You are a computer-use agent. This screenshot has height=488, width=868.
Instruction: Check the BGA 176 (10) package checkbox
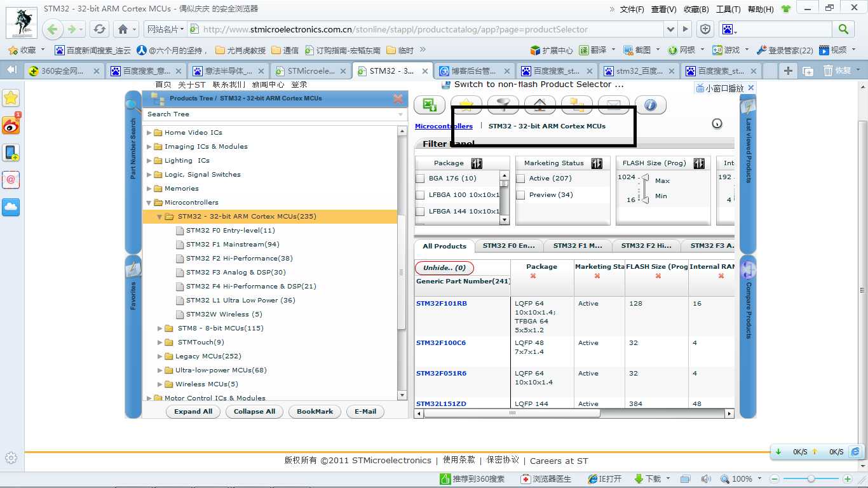coord(420,179)
